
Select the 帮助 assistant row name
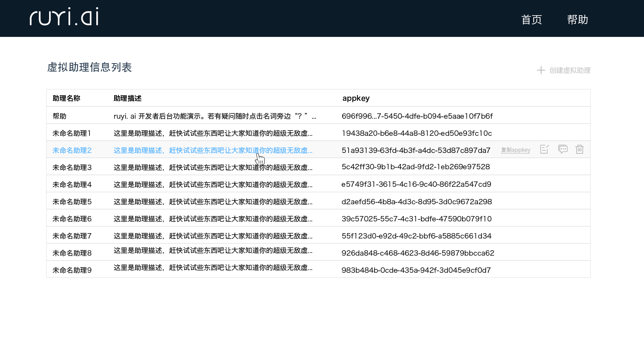[x=59, y=116]
